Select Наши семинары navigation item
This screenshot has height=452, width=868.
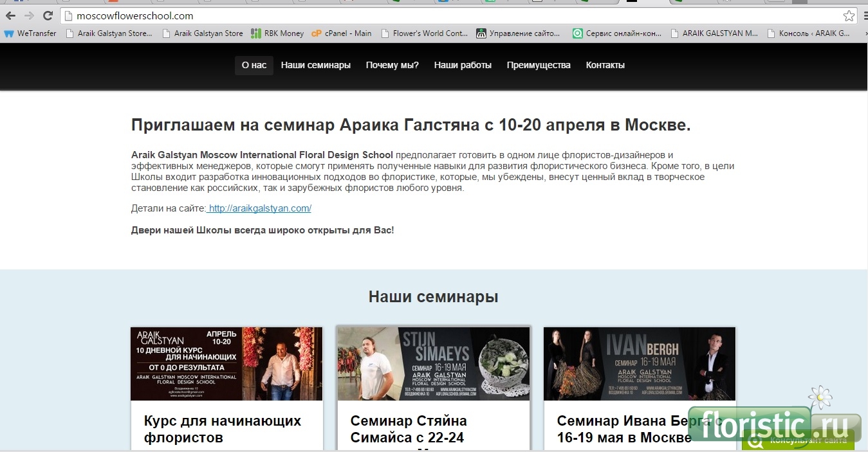[x=316, y=65]
